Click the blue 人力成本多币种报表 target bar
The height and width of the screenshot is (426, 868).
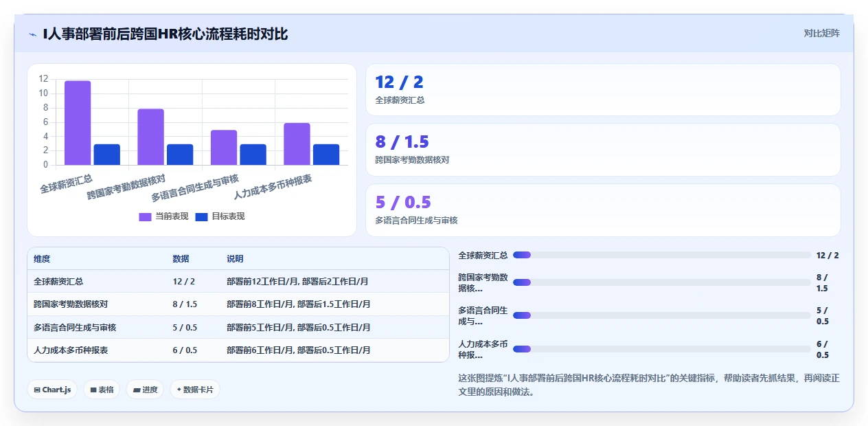[326, 155]
